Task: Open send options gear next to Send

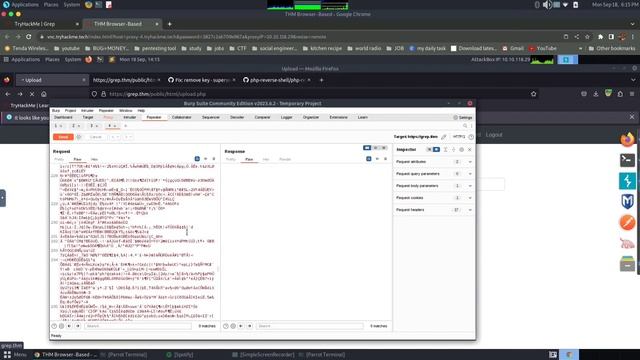Action: coord(79,137)
